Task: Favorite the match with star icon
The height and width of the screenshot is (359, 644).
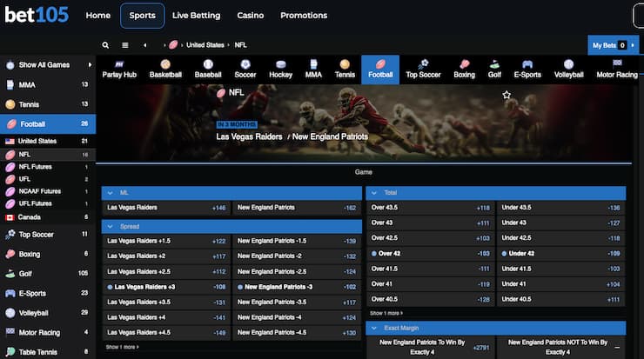Action: [x=506, y=95]
